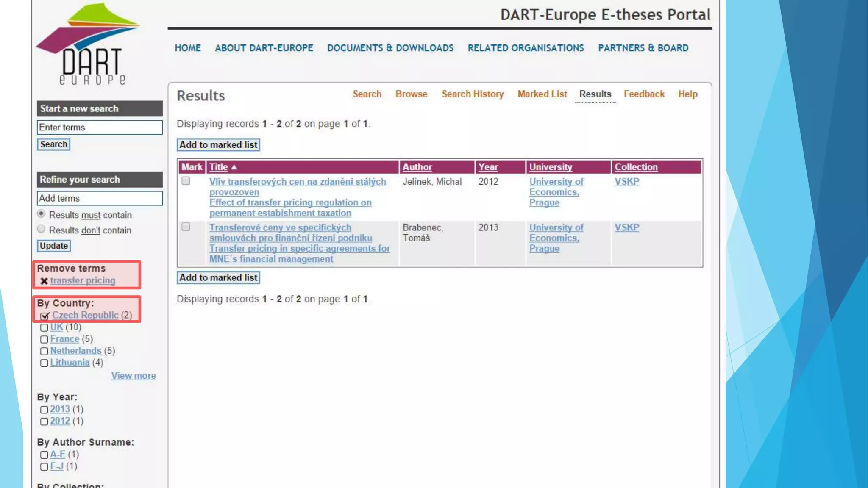Check the Lithuania country filter
Image resolution: width=868 pixels, height=488 pixels.
(44, 363)
